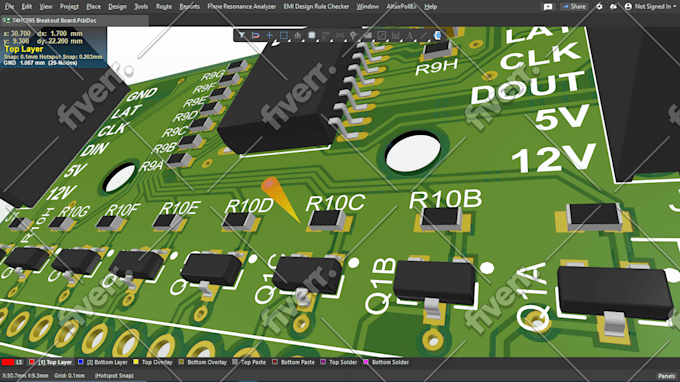Click the cloud connection status icon
Screen dimensions: 680x382
[x=613, y=7]
